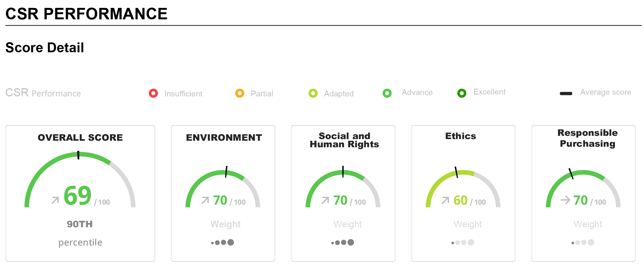
Task: Click the Ethics weight dots indicator
Action: coord(463,242)
